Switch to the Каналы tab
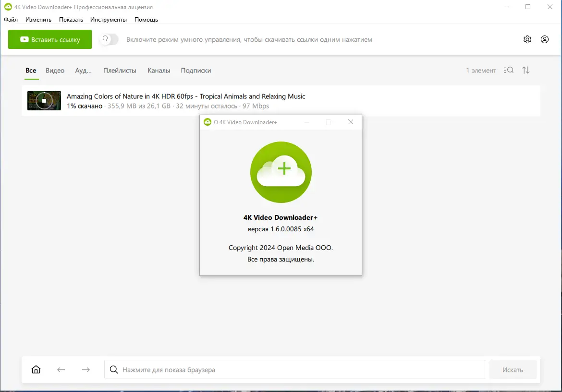 (x=159, y=71)
